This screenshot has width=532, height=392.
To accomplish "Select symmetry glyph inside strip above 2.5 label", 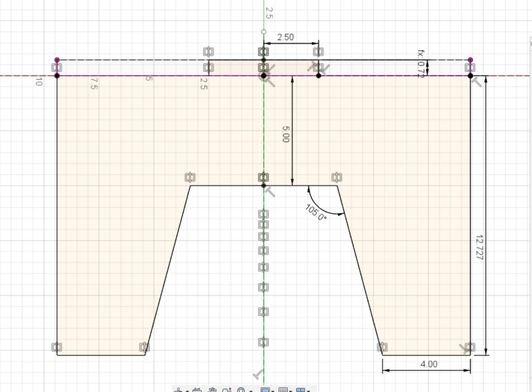I will point(208,68).
